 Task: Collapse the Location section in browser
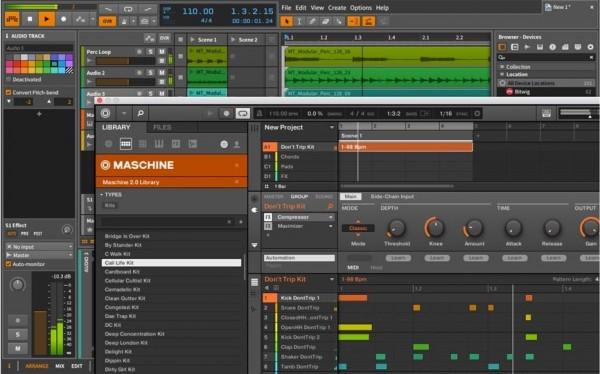point(502,74)
